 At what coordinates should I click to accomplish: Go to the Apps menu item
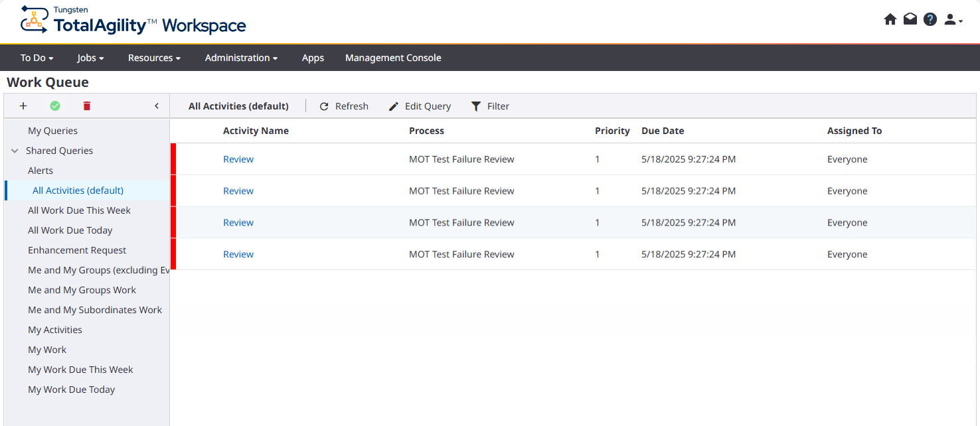tap(313, 58)
